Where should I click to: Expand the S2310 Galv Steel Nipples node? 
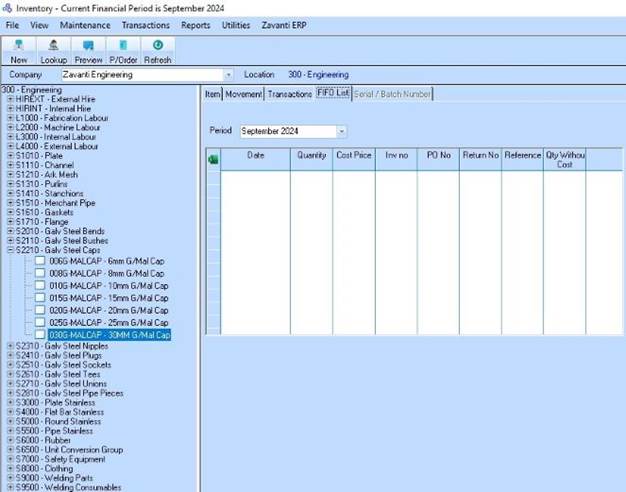coord(10,346)
